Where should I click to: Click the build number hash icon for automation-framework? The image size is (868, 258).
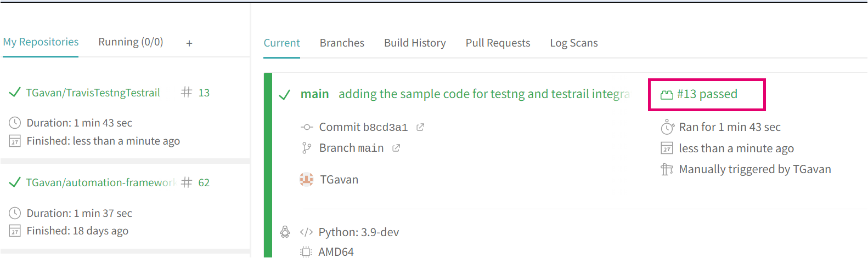tap(187, 182)
